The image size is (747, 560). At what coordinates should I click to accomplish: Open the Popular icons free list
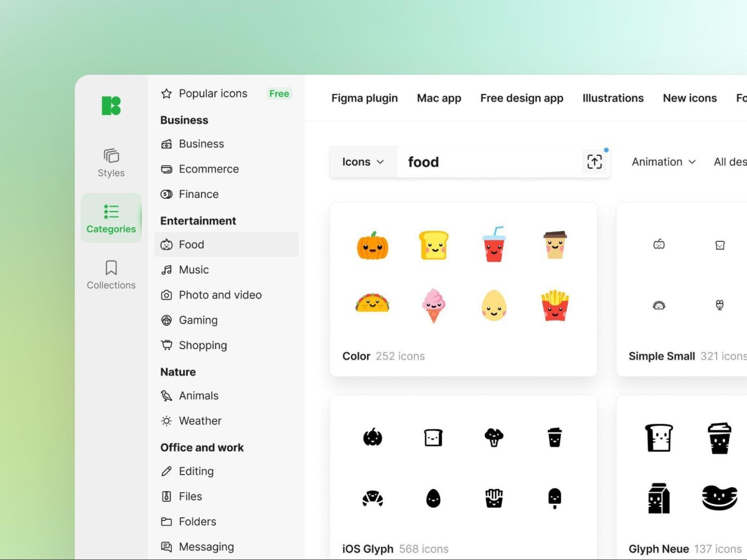coord(213,93)
